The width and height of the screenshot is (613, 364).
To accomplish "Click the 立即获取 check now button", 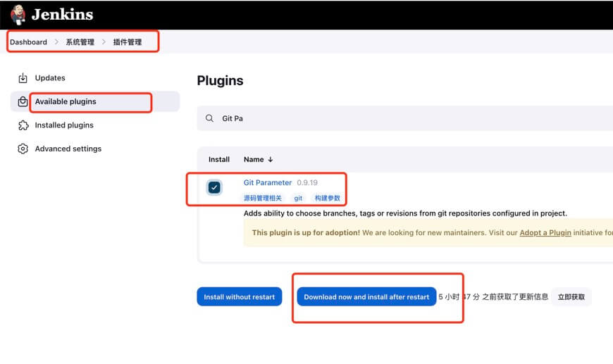I will click(571, 297).
